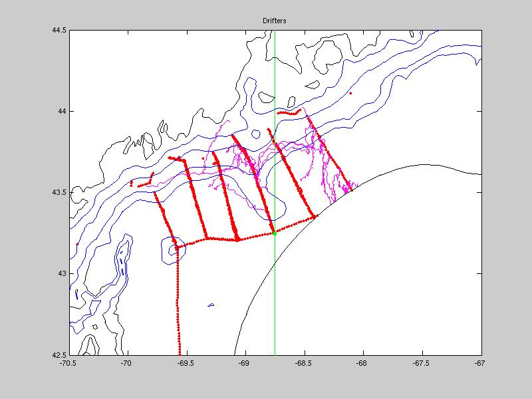Click the isolated red point near 44.1 latitude
This screenshot has height=399, width=532.
click(x=350, y=93)
